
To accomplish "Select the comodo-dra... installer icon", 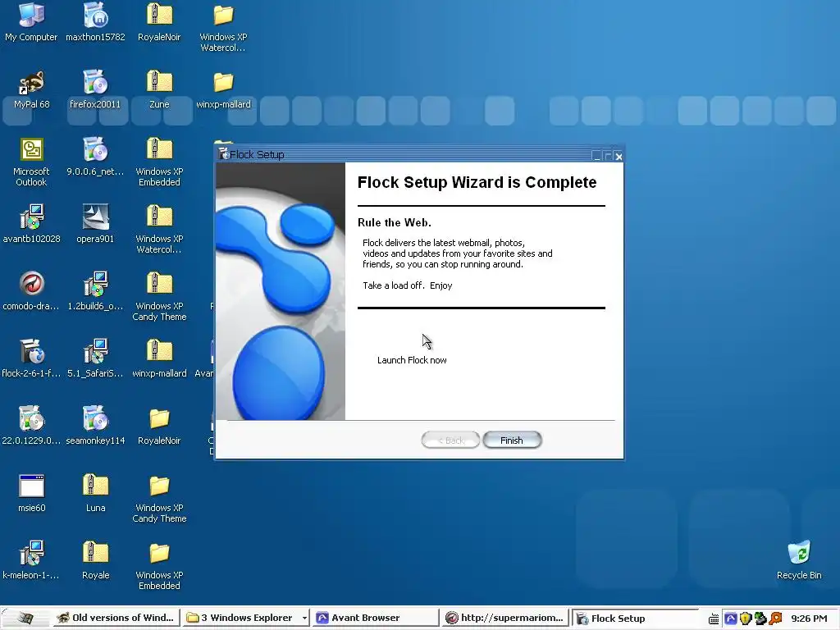I will pyautogui.click(x=31, y=291).
